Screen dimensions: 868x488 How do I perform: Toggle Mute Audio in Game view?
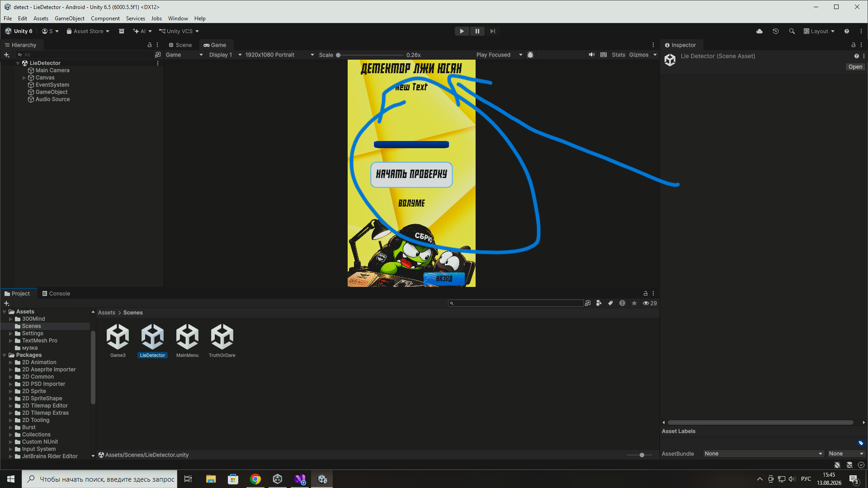coord(592,55)
